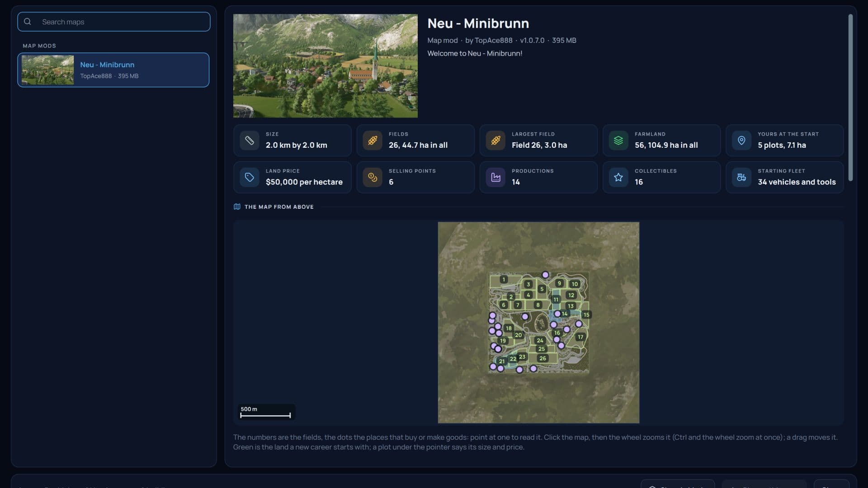Image resolution: width=868 pixels, height=488 pixels.
Task: Select field marker 6 on the map
Action: click(504, 305)
